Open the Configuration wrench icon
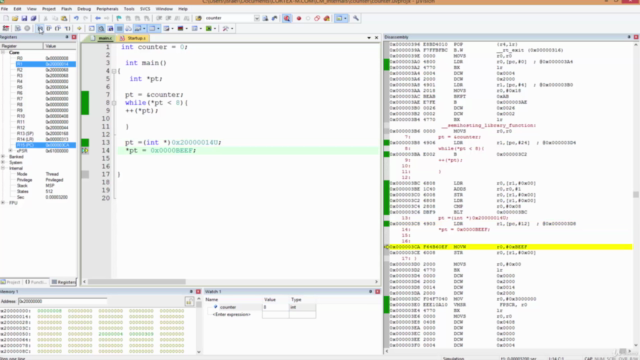 [x=356, y=18]
